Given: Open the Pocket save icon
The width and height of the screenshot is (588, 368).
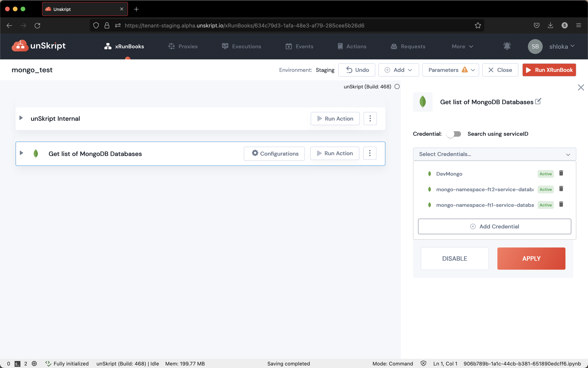Looking at the screenshot, I should pyautogui.click(x=536, y=25).
